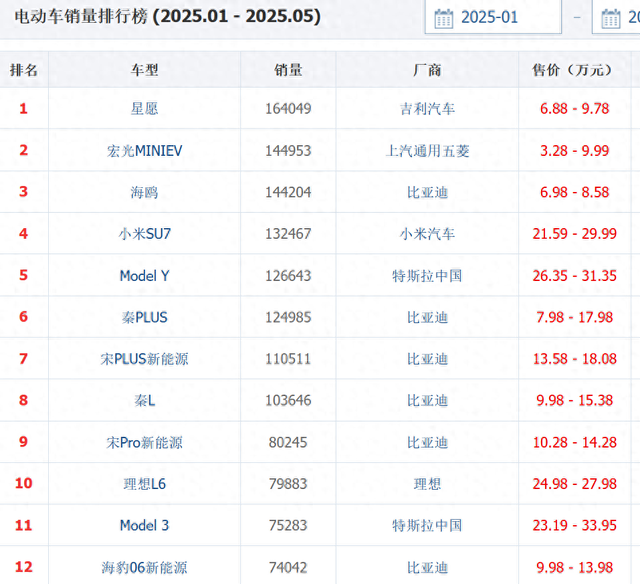
Task: Open the 吉利汽车 manufacturer link
Action: click(x=427, y=109)
